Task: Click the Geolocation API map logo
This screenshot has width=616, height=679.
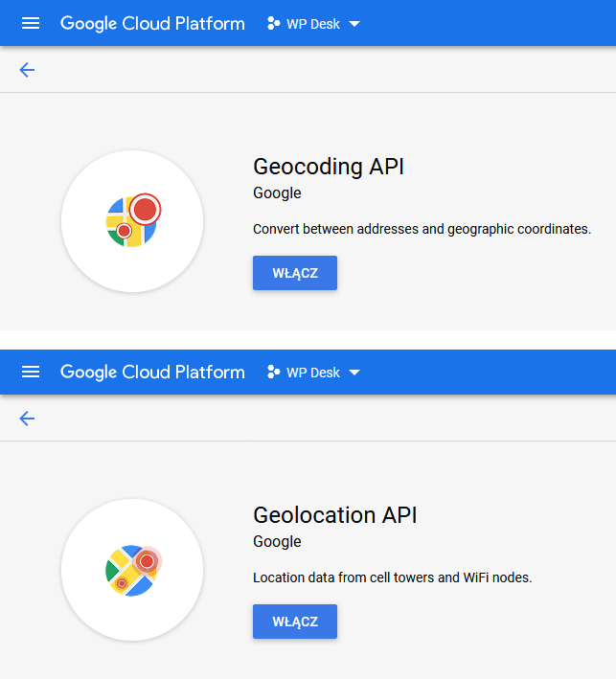Action: pos(132,570)
